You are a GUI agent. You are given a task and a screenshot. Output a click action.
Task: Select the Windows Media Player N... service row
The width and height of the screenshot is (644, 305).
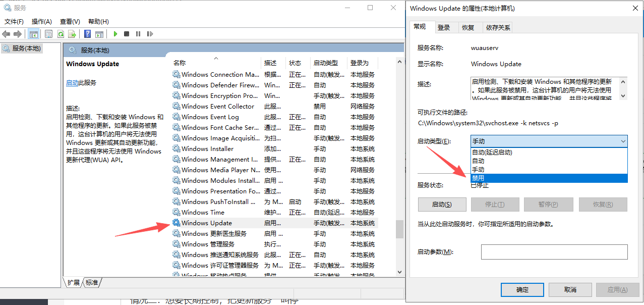click(275, 170)
